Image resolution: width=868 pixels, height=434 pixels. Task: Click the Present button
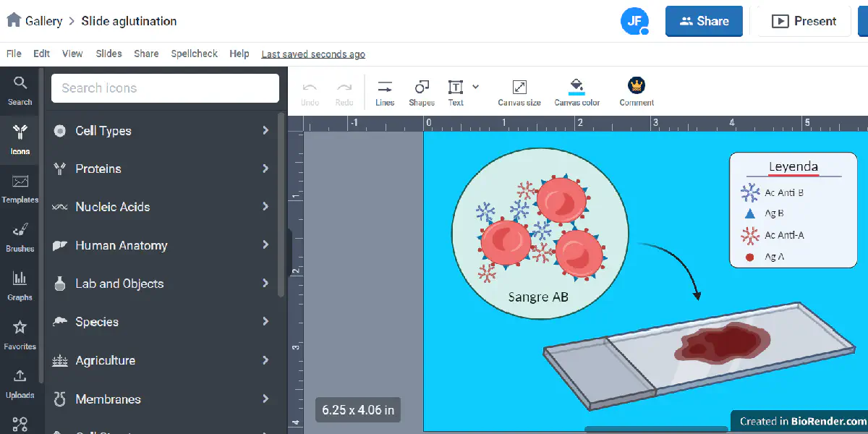coord(804,21)
